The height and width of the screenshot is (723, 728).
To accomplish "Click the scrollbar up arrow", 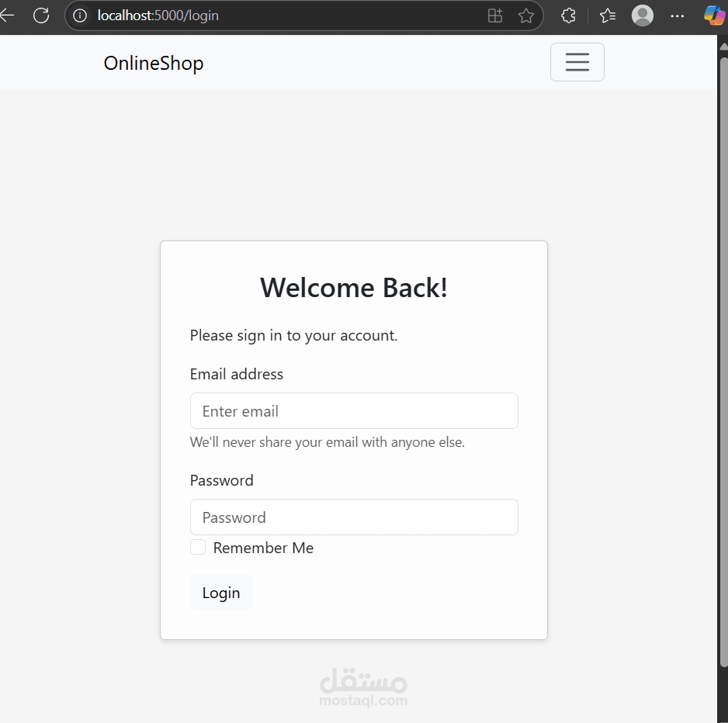I will [x=723, y=47].
